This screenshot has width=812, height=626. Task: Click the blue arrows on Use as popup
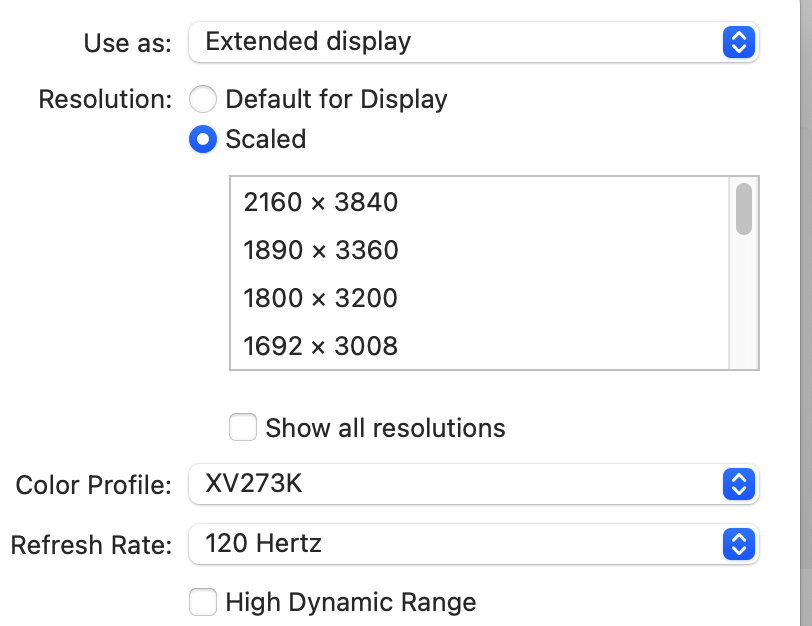738,42
